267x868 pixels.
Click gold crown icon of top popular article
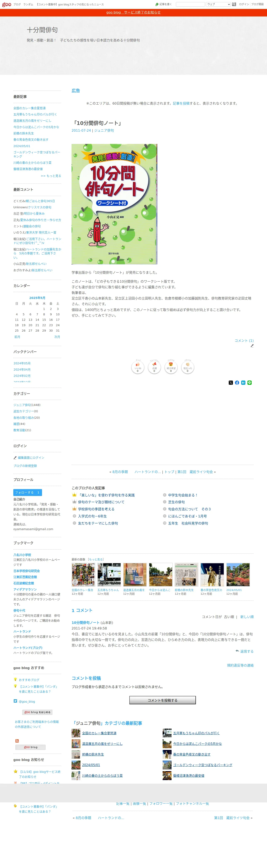[74, 495]
